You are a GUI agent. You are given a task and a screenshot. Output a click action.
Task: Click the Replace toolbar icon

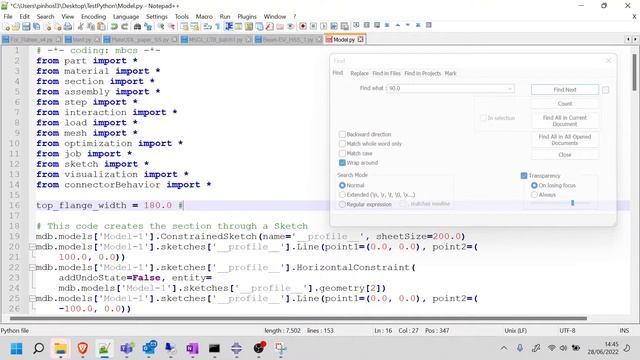[x=148, y=27]
